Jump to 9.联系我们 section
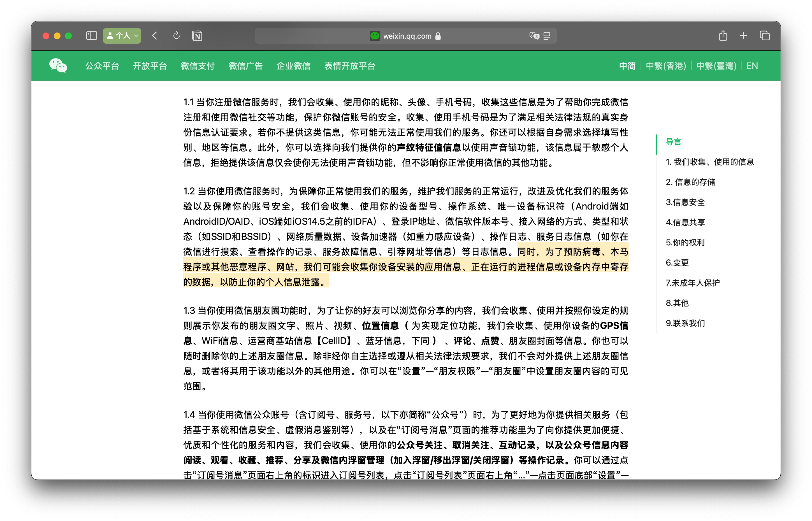Viewport: 812px width, 521px height. 685,323
